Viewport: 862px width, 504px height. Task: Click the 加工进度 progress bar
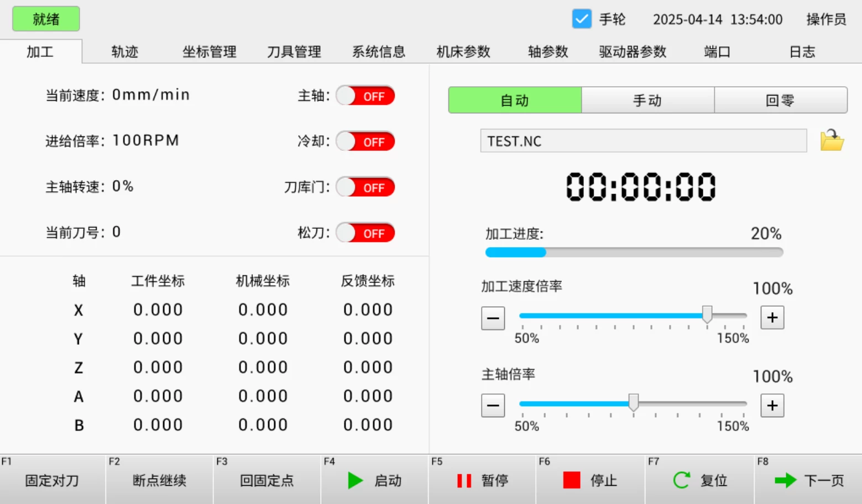(x=634, y=253)
